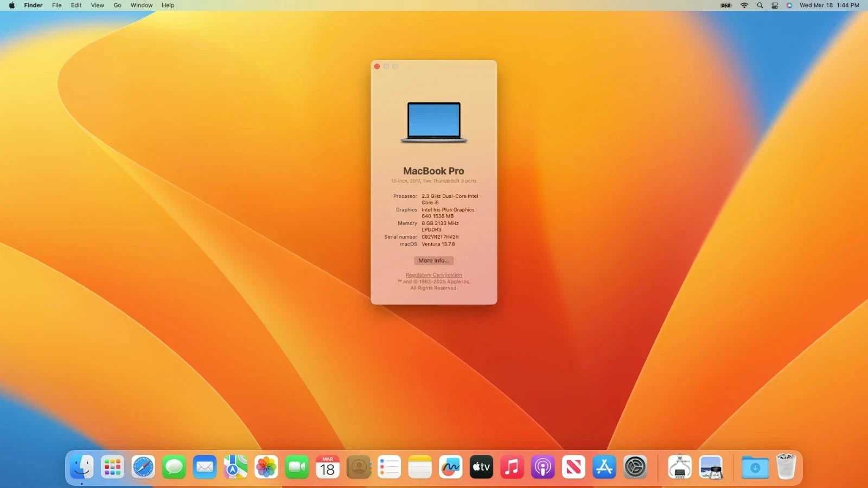
Task: Open the Apple menu
Action: point(12,5)
